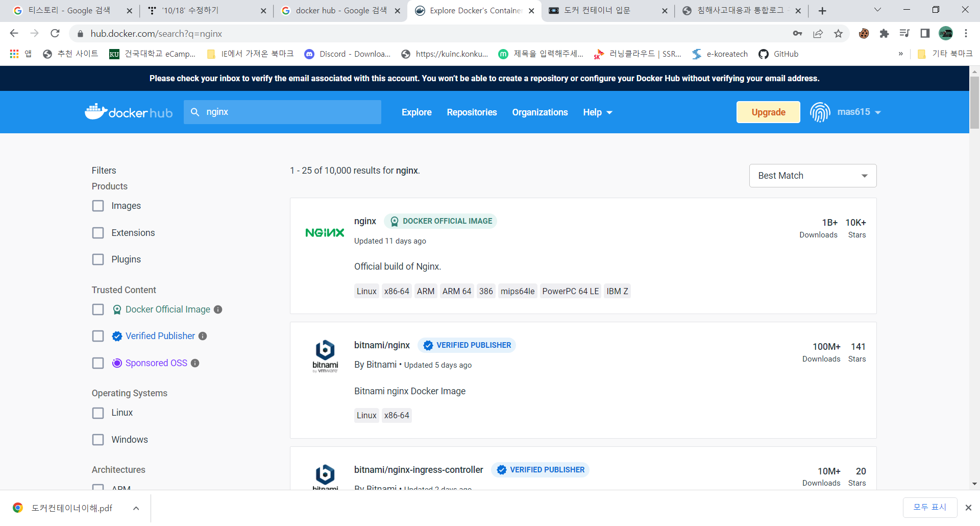Viewport: 980px width, 526px height.
Task: Open 건국대학교 eCamp bookmark
Action: click(153, 54)
